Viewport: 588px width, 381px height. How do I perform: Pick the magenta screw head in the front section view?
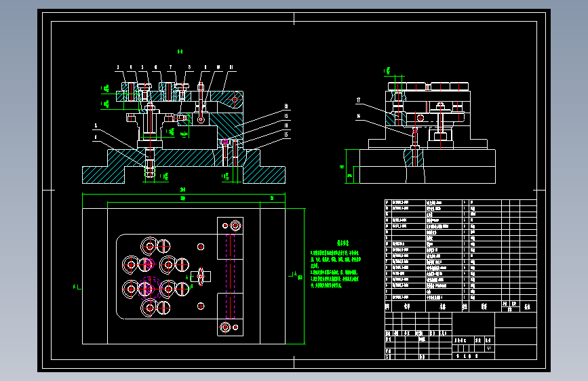pos(225,142)
